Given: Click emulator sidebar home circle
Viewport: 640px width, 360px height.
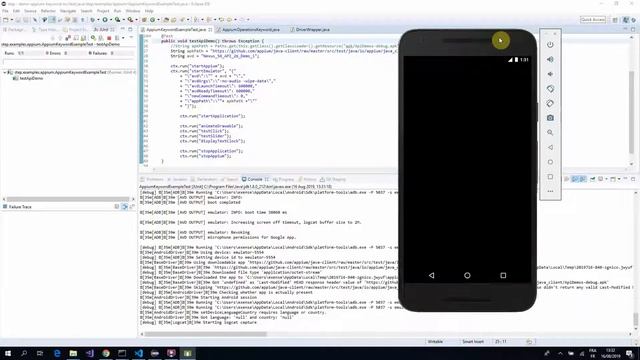Looking at the screenshot, I should [550, 162].
